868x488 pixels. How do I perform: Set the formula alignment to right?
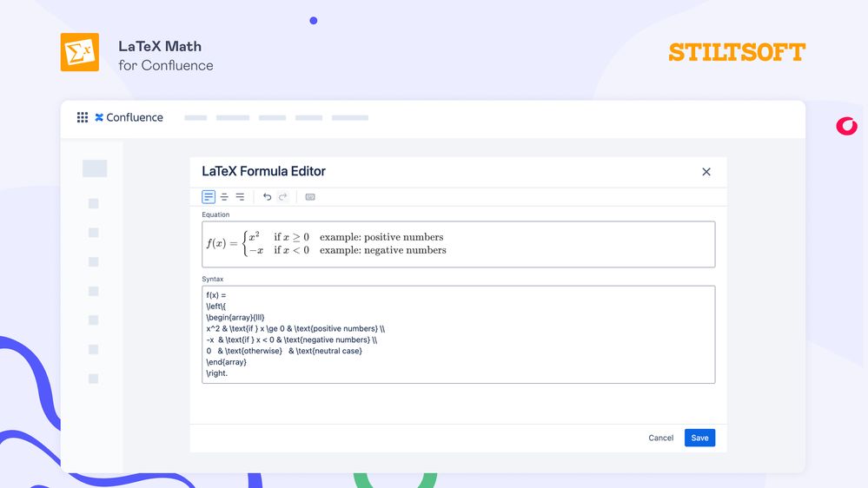(x=240, y=197)
